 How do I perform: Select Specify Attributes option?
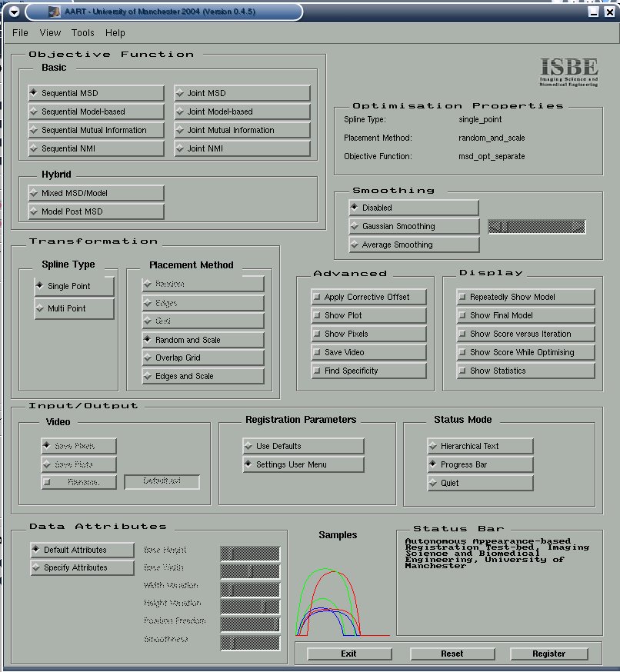point(82,567)
